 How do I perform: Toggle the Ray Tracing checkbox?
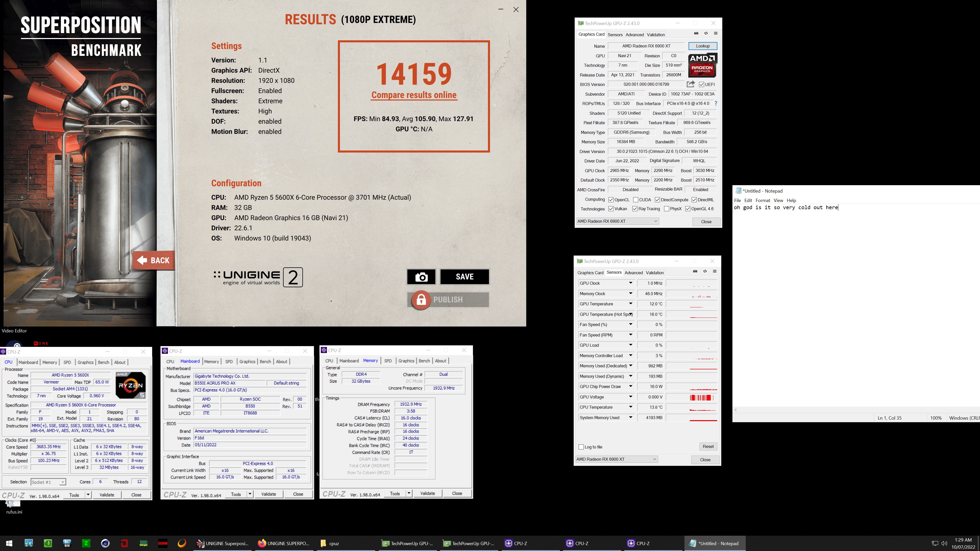[x=634, y=209]
